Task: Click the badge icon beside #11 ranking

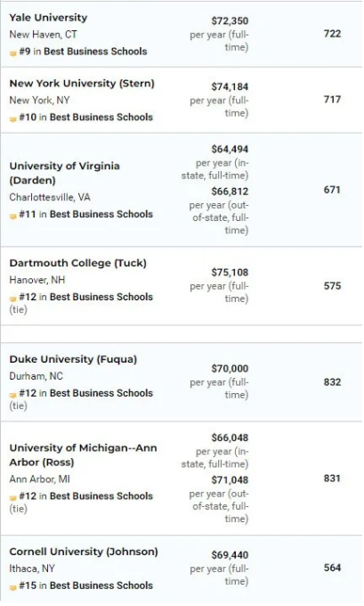Action: coord(13,216)
